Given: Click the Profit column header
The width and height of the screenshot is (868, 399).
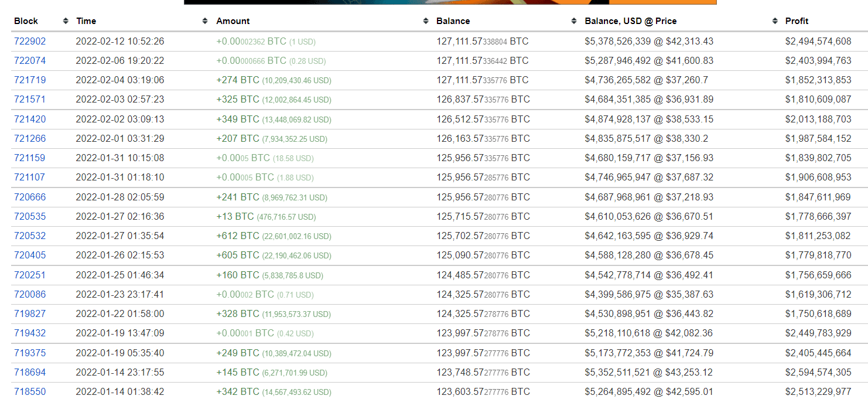Looking at the screenshot, I should (797, 21).
